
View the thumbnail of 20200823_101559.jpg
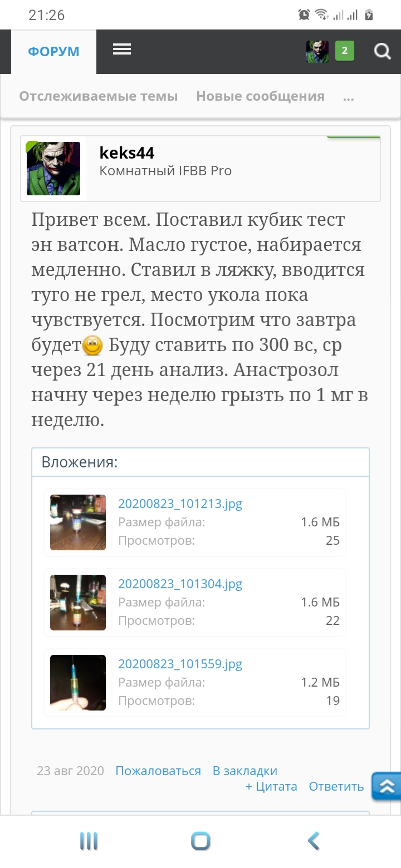[x=78, y=683]
